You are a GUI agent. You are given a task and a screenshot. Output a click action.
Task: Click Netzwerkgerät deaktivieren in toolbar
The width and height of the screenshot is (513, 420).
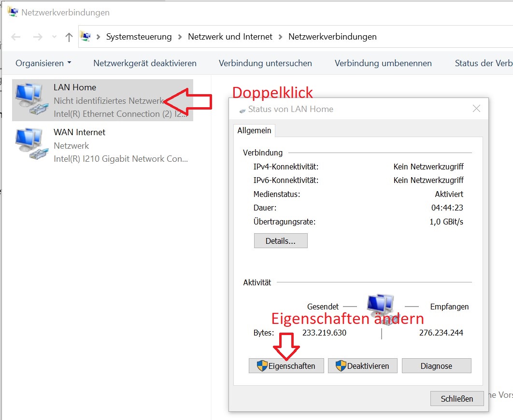click(x=145, y=63)
